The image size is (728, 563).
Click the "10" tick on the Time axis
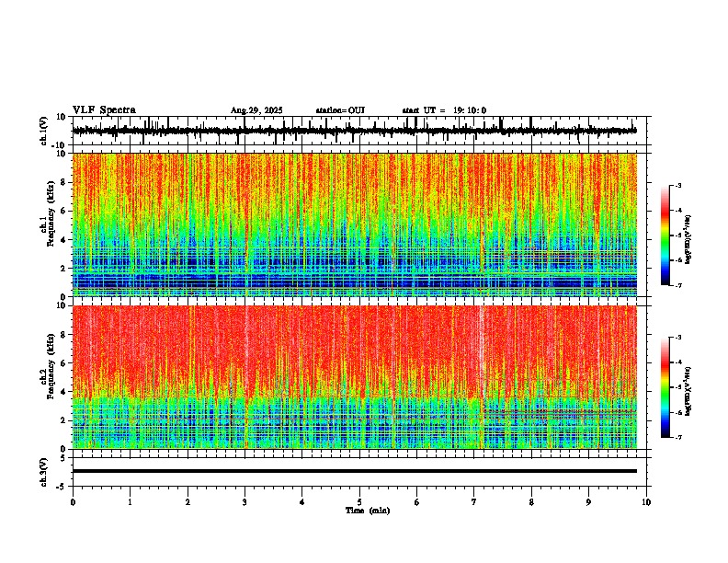[646, 502]
